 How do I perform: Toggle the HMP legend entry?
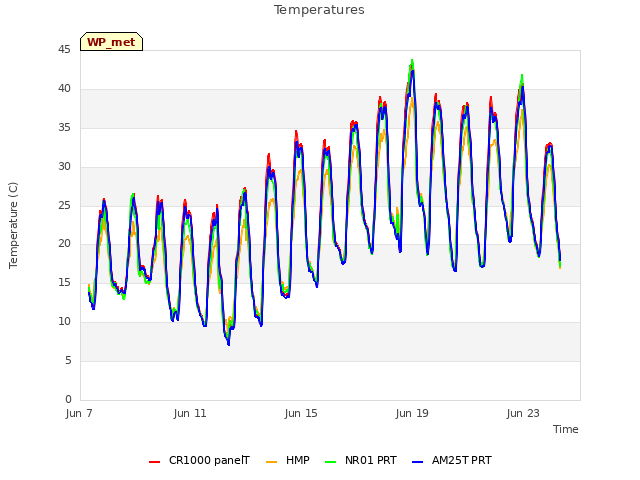[288, 460]
